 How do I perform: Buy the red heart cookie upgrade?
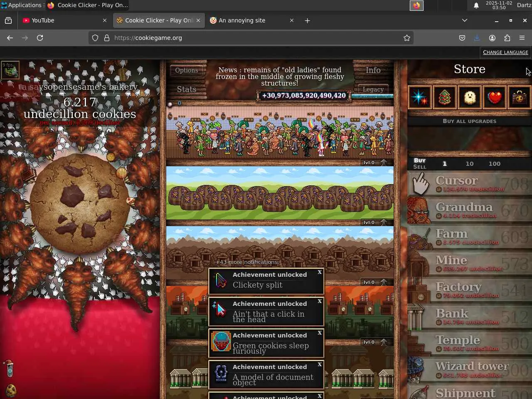(495, 97)
